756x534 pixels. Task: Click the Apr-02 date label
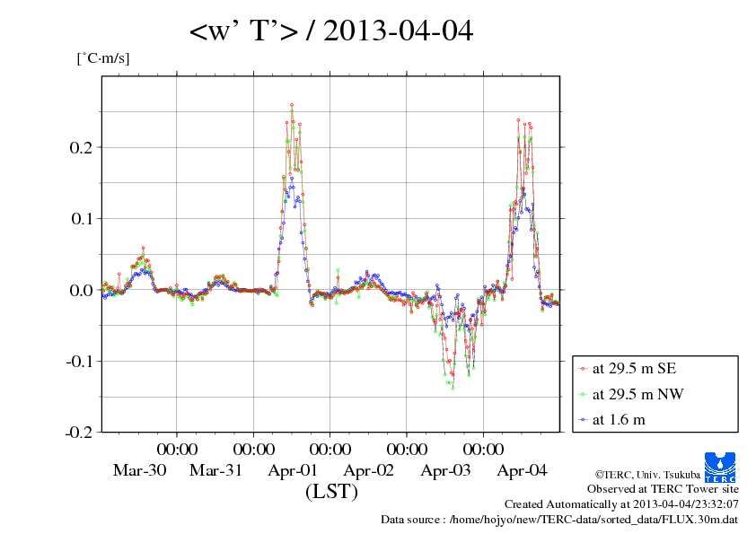369,470
